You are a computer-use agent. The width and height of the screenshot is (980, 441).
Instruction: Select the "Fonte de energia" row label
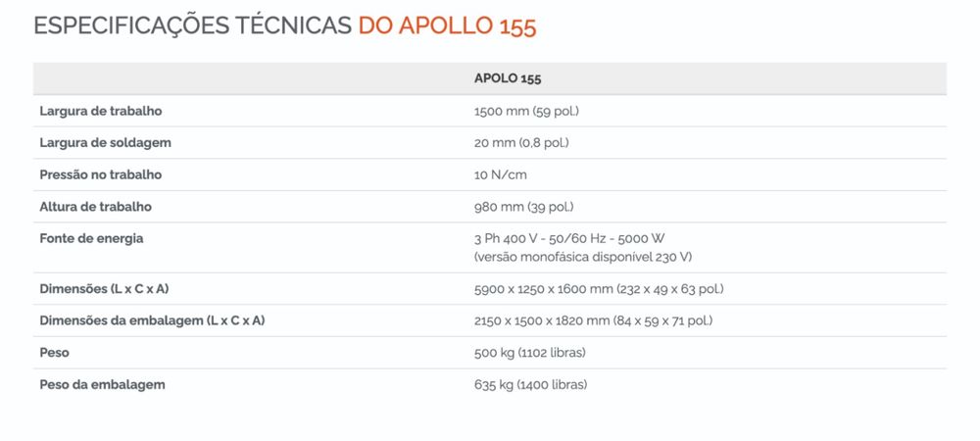91,238
